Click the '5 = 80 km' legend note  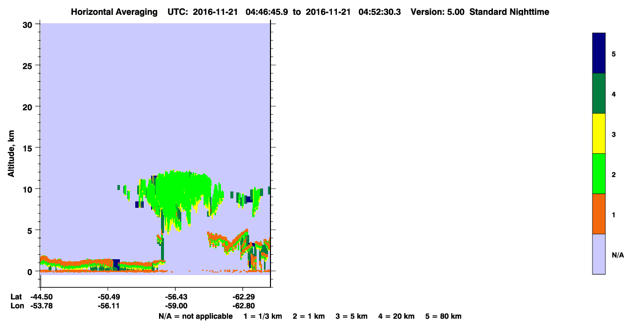click(443, 316)
